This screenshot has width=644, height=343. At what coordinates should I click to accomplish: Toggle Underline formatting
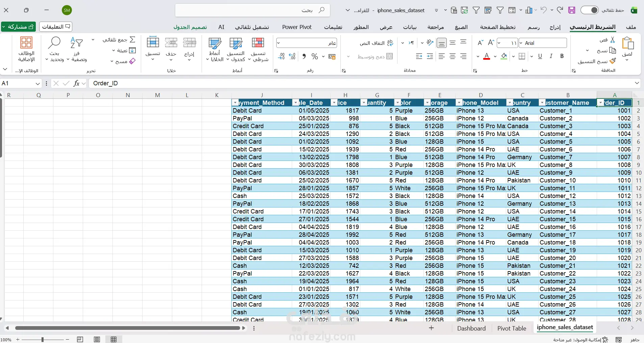click(540, 56)
